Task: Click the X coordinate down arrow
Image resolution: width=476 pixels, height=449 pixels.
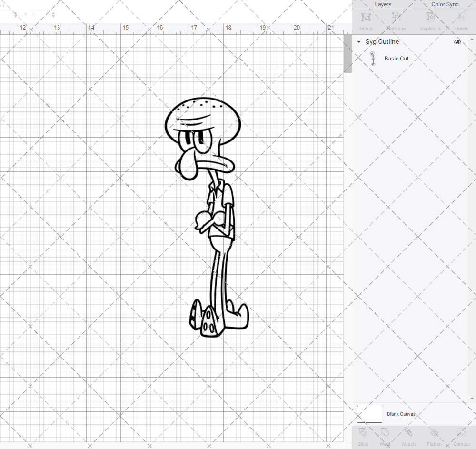Action: [16, 16]
